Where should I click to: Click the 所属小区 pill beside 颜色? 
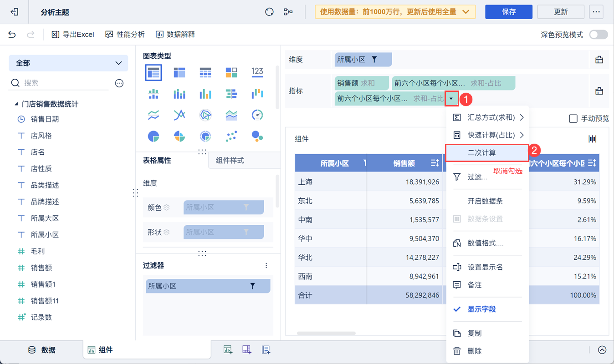click(x=224, y=207)
